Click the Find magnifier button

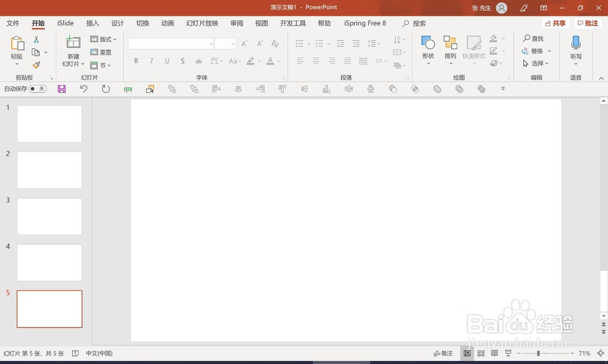coord(533,38)
